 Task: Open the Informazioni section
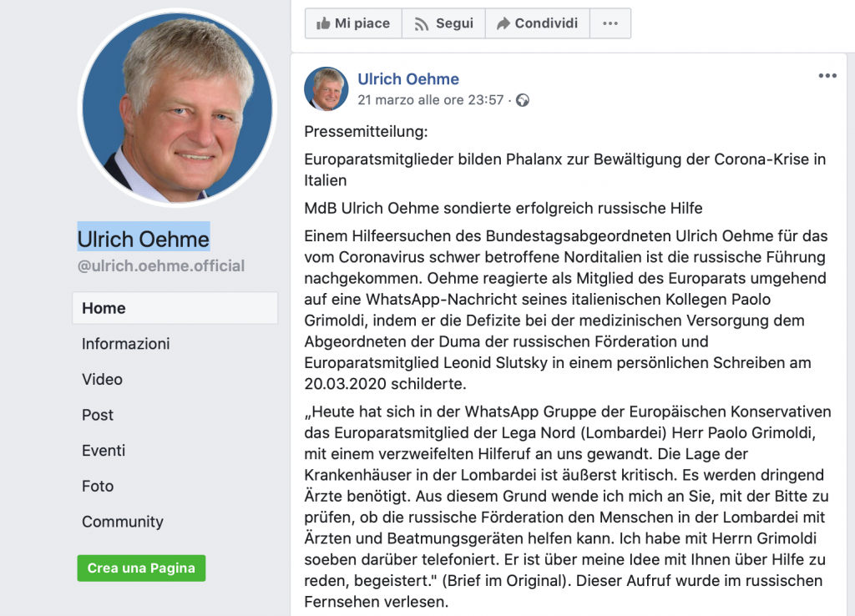(x=125, y=344)
